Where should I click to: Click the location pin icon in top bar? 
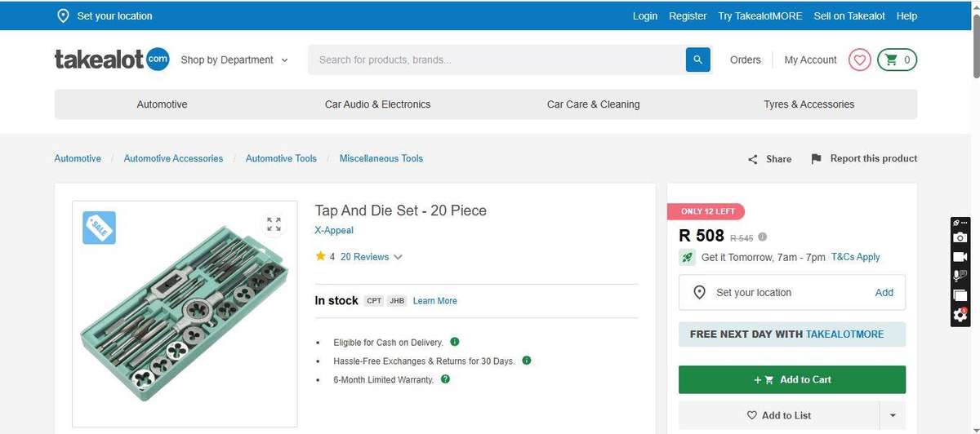[64, 15]
